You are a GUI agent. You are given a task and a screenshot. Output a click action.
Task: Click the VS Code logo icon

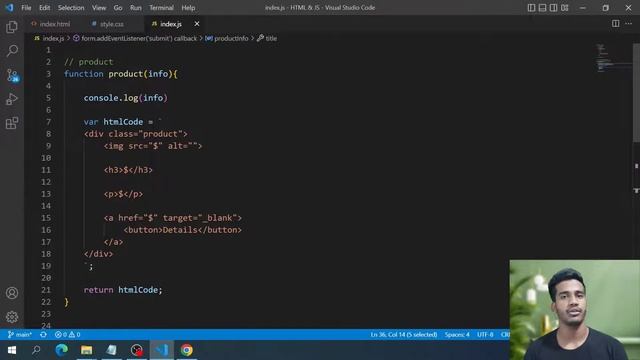point(9,7)
